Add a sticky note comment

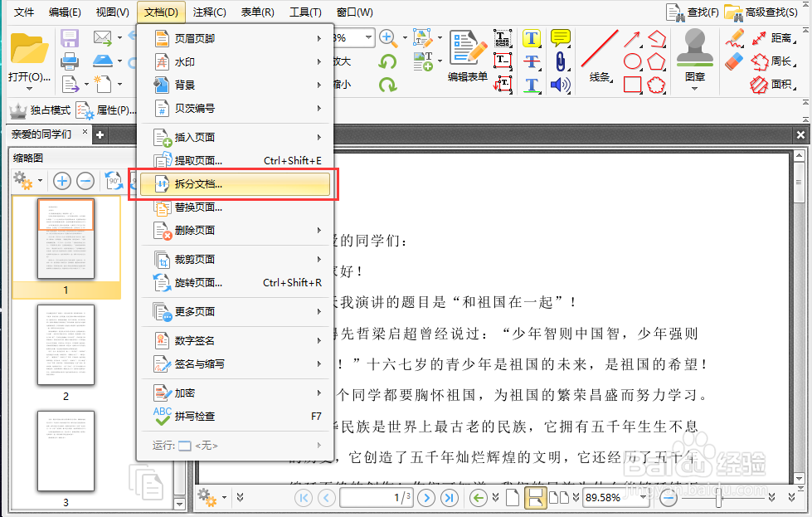pos(559,37)
